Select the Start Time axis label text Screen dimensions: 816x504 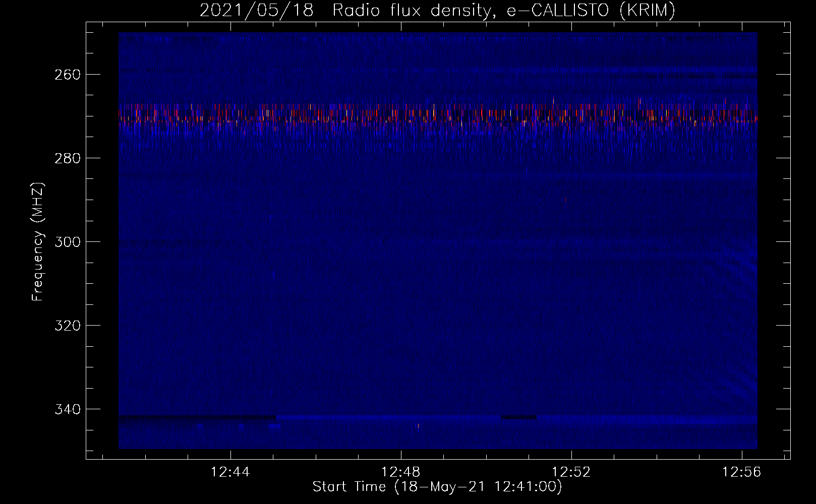coord(437,487)
